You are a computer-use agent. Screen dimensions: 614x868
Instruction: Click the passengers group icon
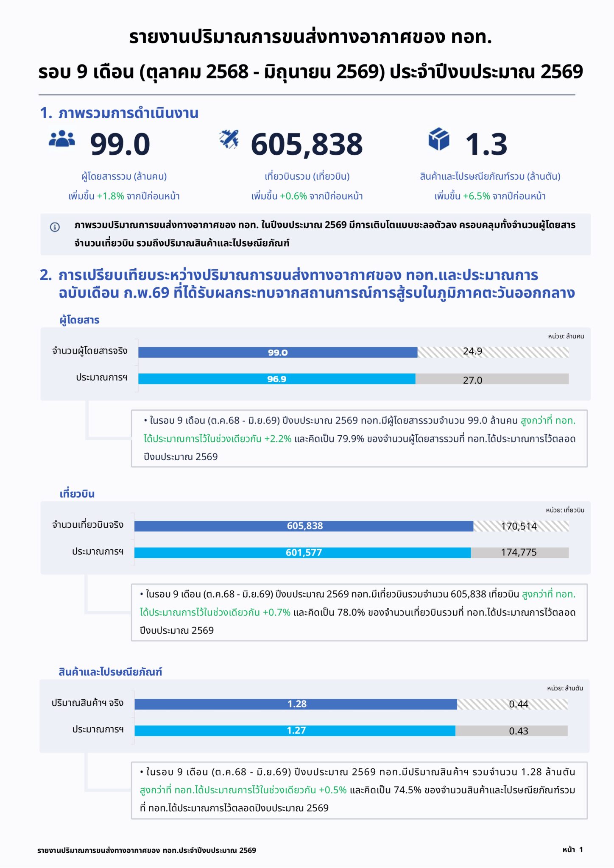click(62, 139)
